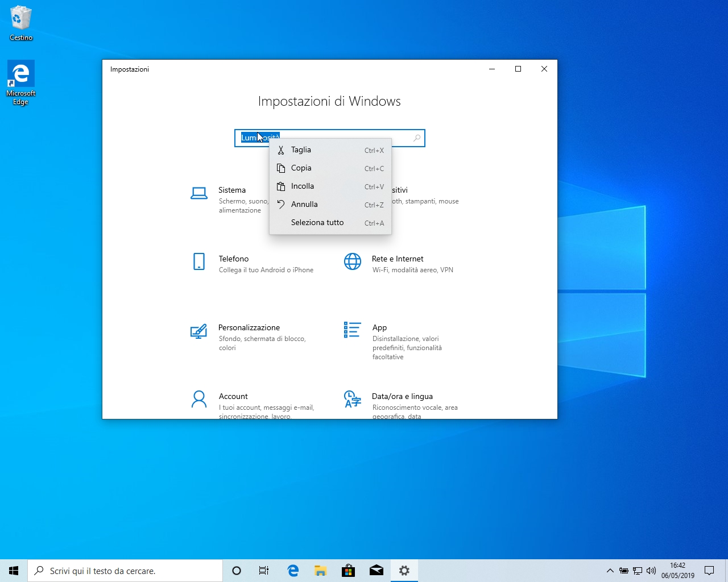Viewport: 728px width, 582px height.
Task: Click the Cestino recycle bin desktop icon
Action: tap(21, 23)
